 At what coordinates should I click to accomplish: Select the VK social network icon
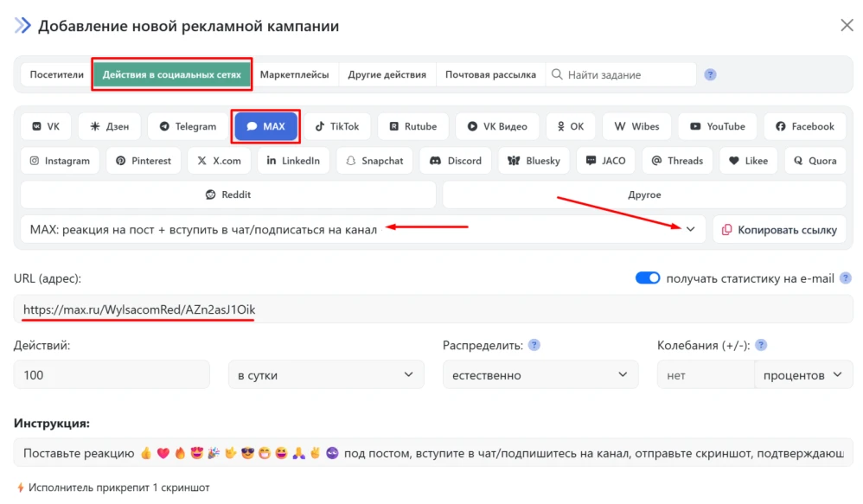click(x=45, y=126)
